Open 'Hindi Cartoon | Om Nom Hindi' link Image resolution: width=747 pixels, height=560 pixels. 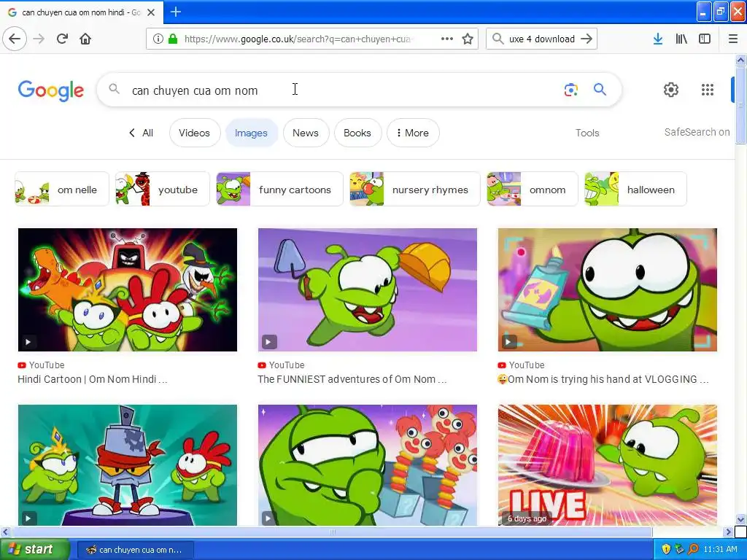tap(93, 379)
